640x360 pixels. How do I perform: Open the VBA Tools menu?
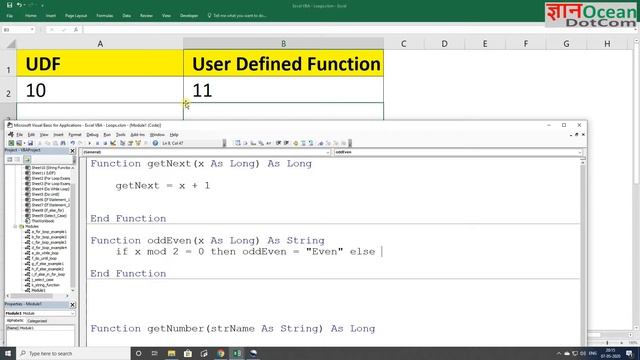click(120, 135)
